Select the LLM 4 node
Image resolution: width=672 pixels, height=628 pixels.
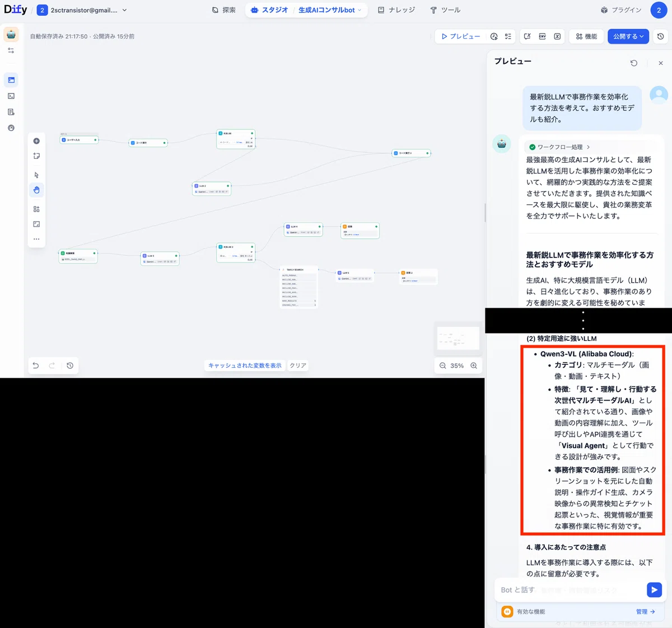point(303,229)
